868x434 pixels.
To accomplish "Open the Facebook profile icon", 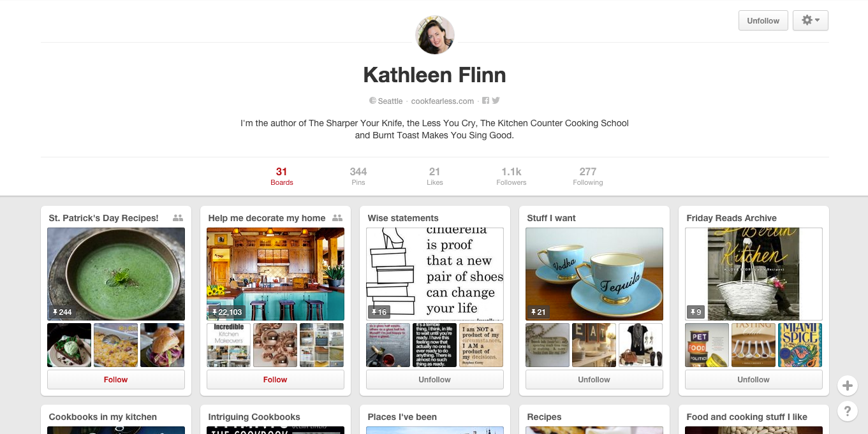I will click(485, 101).
